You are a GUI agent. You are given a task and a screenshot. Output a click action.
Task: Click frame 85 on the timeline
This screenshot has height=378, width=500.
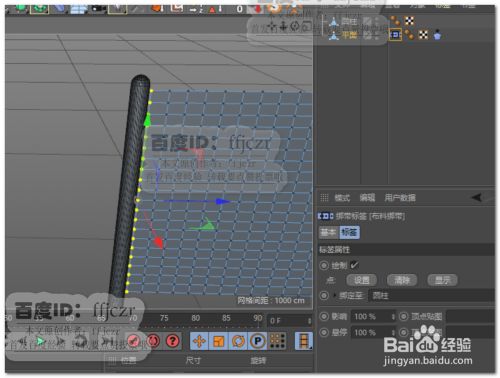point(226,318)
